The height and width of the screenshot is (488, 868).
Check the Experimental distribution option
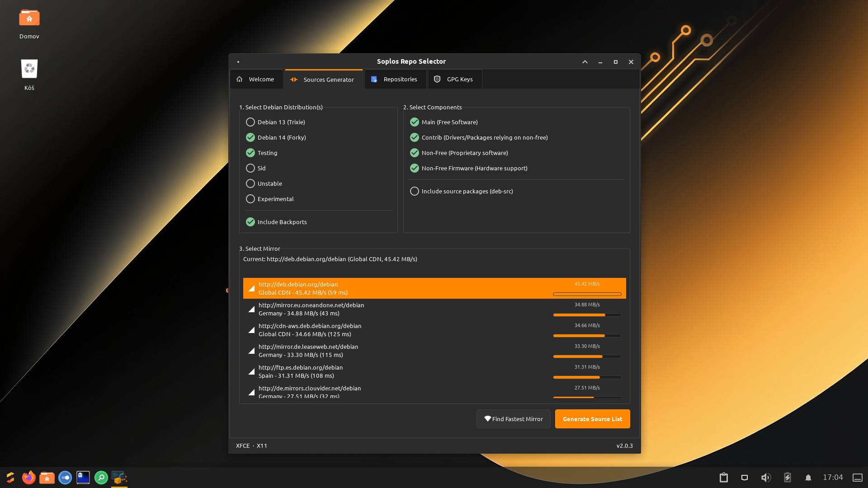pyautogui.click(x=270, y=199)
